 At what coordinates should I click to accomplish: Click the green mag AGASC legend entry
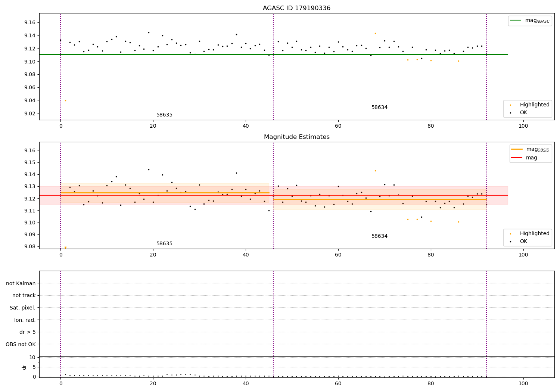[530, 21]
